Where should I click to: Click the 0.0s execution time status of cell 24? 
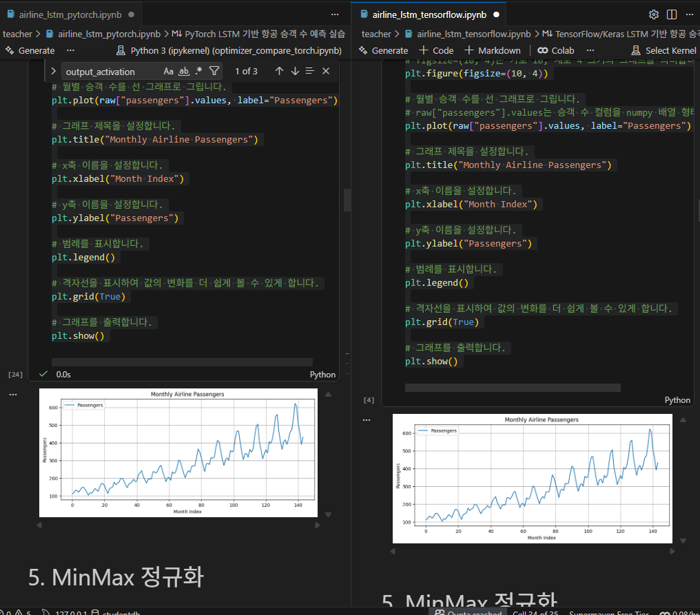[63, 375]
